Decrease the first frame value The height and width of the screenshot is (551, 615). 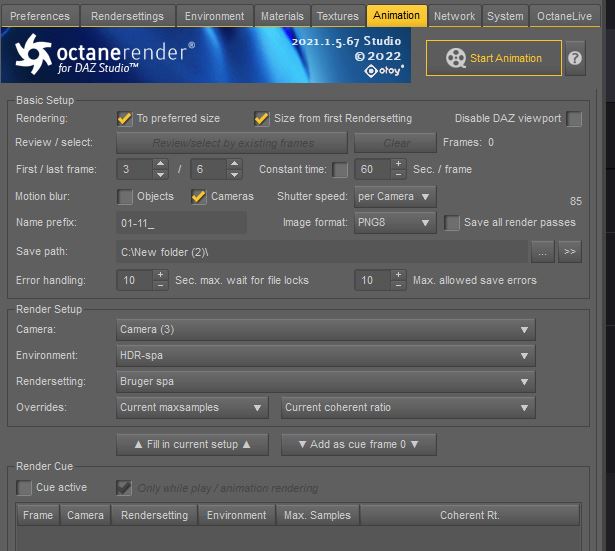coord(160,175)
